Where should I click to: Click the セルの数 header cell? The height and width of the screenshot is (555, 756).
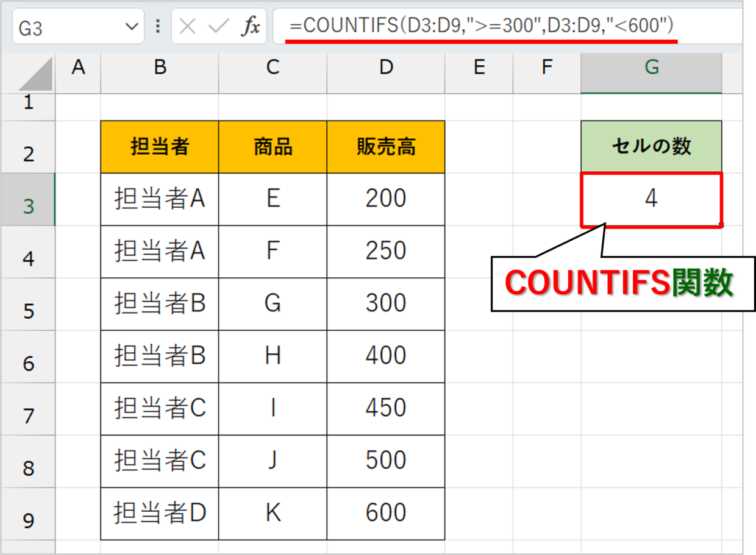[652, 147]
